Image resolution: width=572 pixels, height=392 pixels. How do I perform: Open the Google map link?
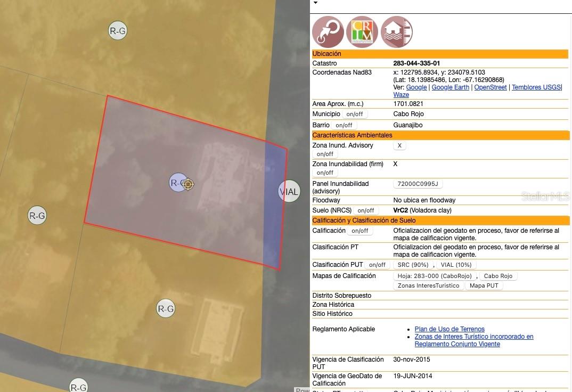[x=416, y=87]
